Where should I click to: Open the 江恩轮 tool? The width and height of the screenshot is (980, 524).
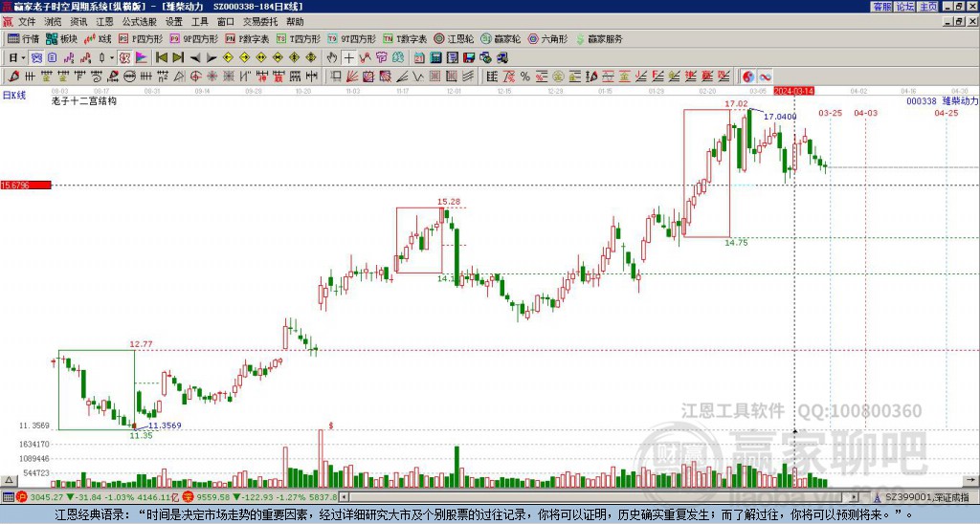pyautogui.click(x=455, y=38)
